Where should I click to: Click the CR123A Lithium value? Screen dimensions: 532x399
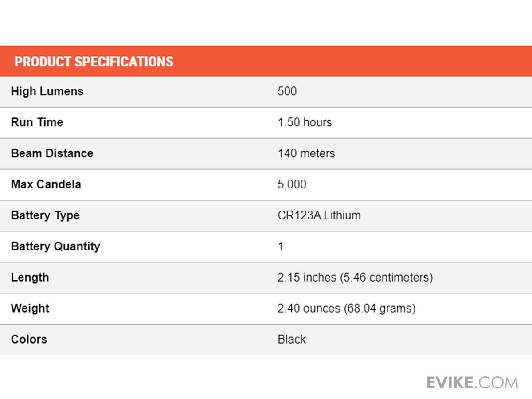tap(319, 215)
